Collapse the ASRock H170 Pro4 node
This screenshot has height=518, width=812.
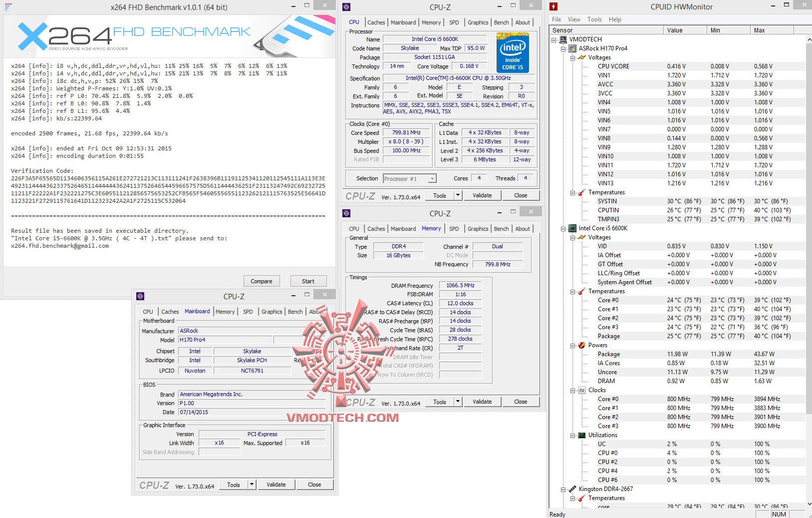click(563, 48)
